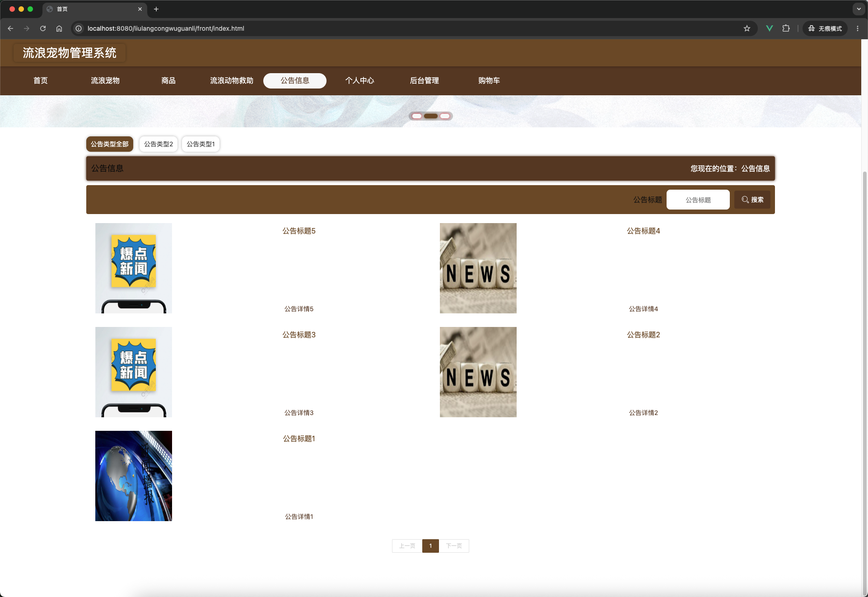The width and height of the screenshot is (868, 597).
Task: Open the 流浪宠物 navigation item
Action: [105, 80]
